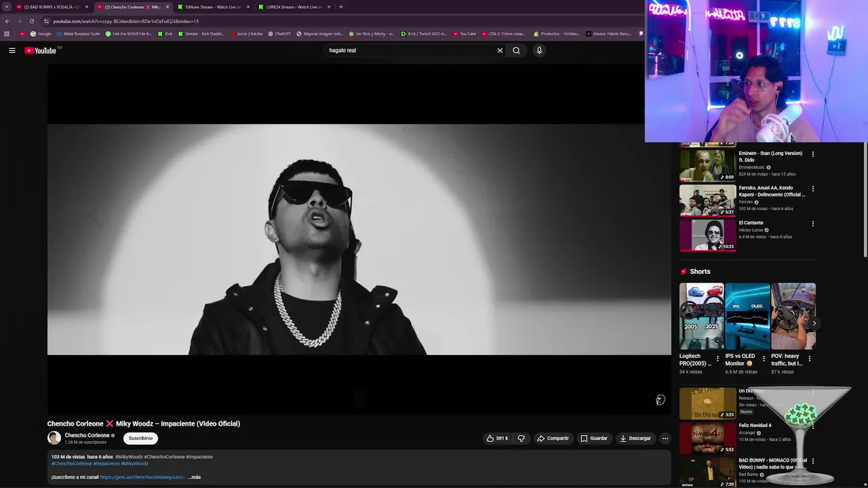Open the tab search dropdown arrow

click(x=7, y=7)
